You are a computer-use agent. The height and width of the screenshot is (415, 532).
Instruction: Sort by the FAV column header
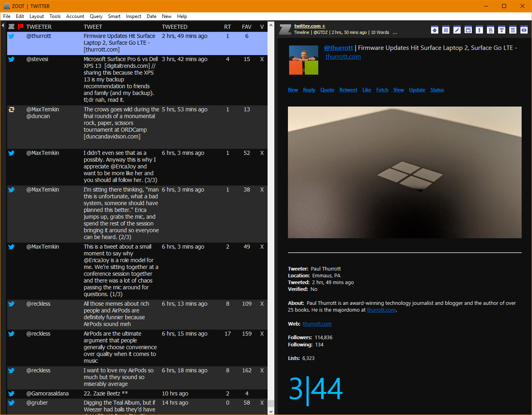246,27
